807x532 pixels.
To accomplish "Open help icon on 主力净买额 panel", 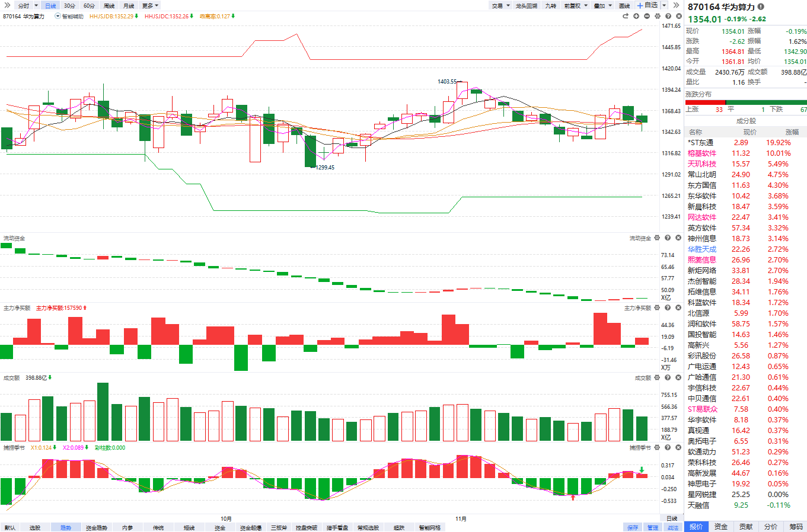I will pos(668,307).
